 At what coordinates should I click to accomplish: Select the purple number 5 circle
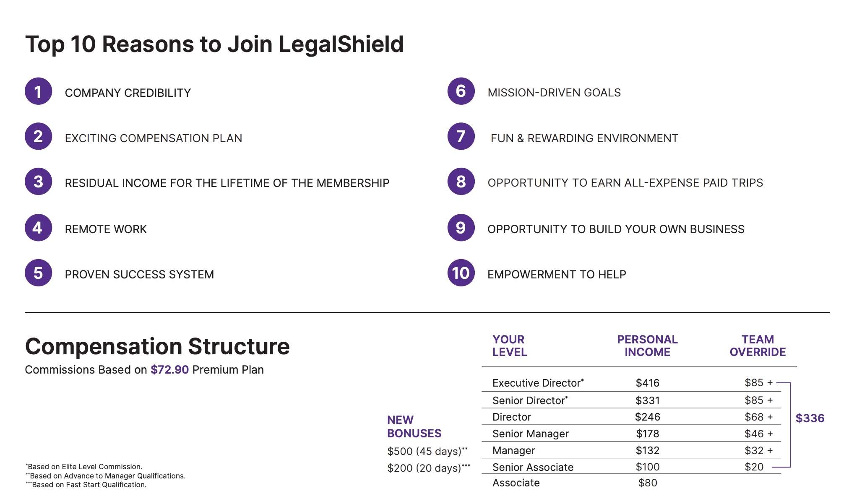click(38, 273)
